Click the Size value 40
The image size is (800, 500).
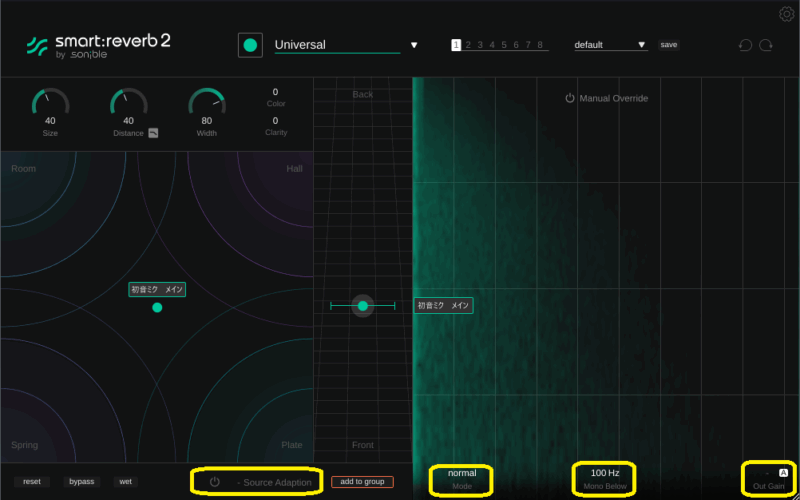point(50,121)
